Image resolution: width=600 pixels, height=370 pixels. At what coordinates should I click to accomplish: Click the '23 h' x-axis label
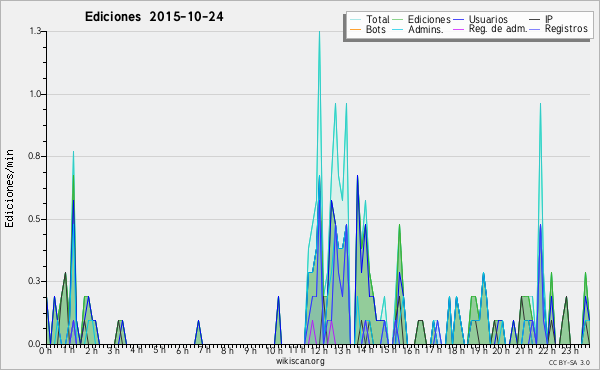[x=569, y=350]
